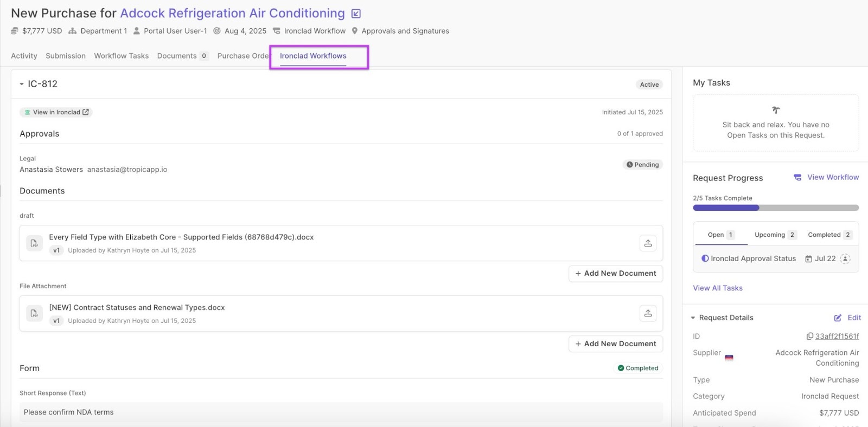
Task: Click v1 badge on Every Field Type document
Action: (x=56, y=250)
